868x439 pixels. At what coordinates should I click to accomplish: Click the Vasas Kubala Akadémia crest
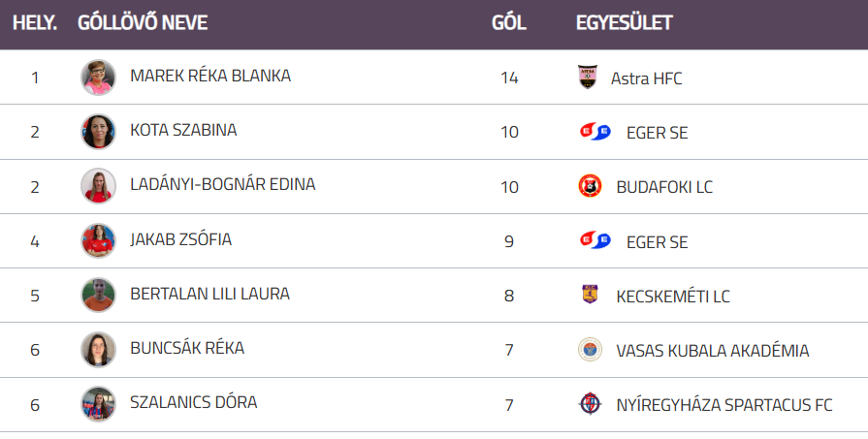pyautogui.click(x=590, y=350)
